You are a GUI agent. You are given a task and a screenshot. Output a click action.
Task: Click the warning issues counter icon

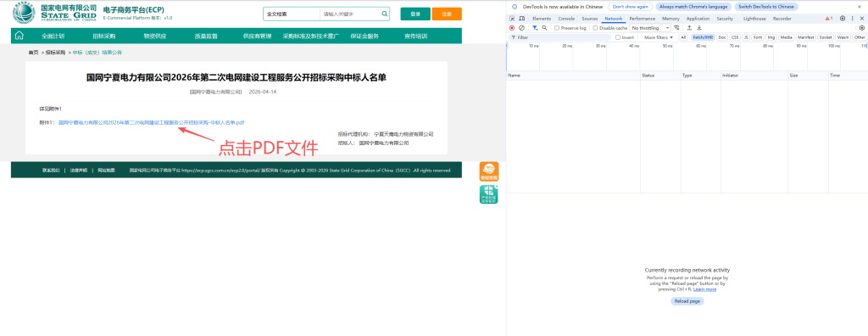pyautogui.click(x=829, y=19)
